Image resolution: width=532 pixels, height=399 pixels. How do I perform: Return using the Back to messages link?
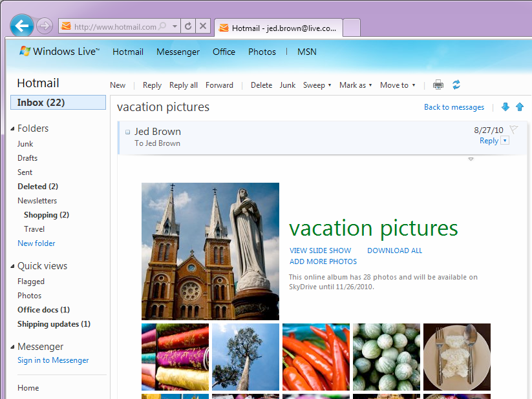pyautogui.click(x=454, y=107)
